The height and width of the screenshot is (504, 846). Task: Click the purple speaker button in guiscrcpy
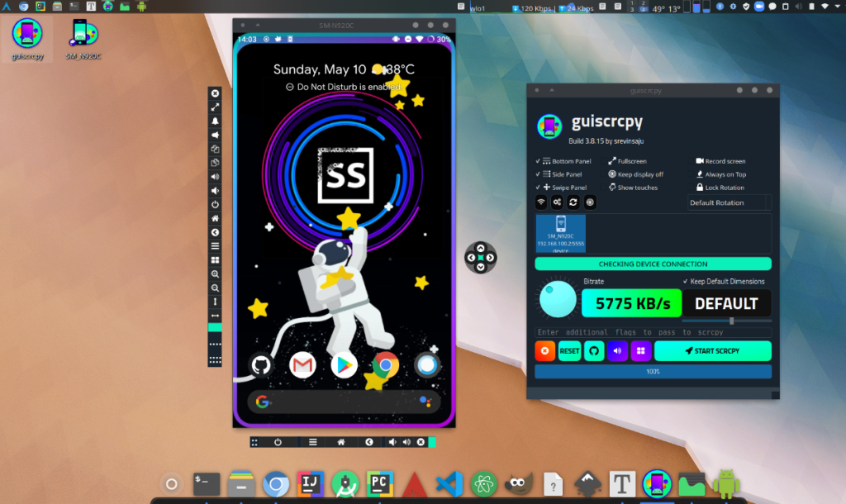click(617, 351)
